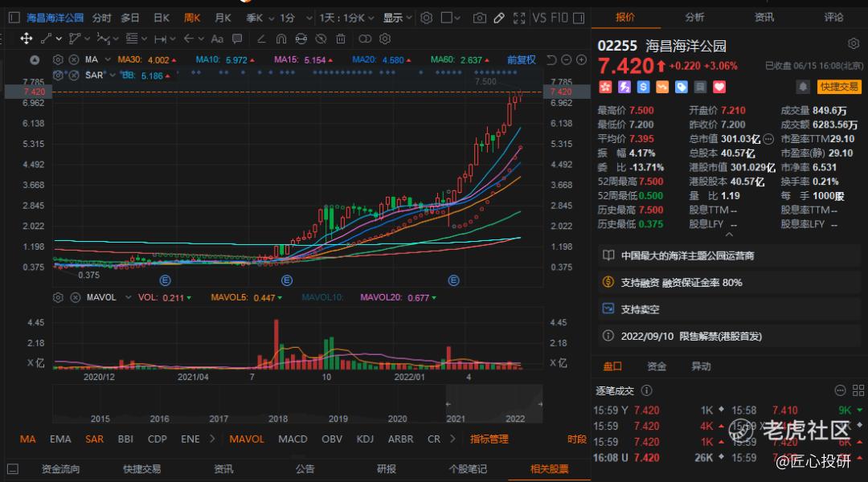The height and width of the screenshot is (482, 868).
Task: Switch to 日K daily chart
Action: click(x=161, y=18)
